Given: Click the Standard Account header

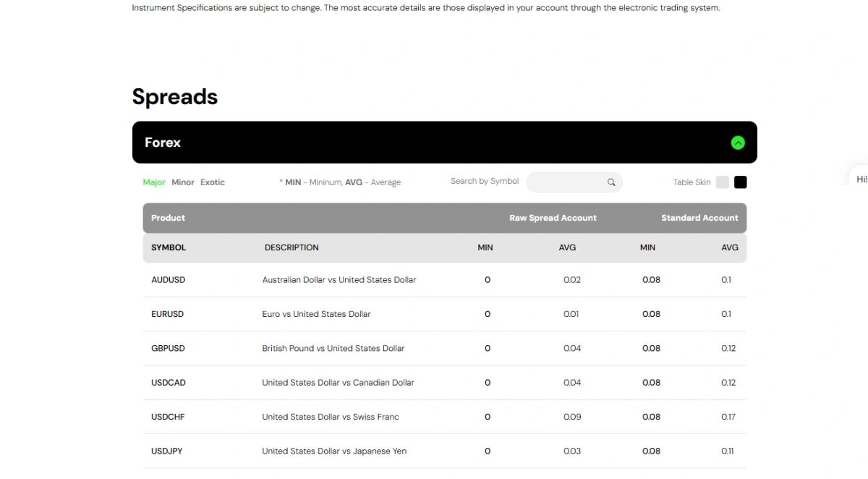Looking at the screenshot, I should click(699, 218).
